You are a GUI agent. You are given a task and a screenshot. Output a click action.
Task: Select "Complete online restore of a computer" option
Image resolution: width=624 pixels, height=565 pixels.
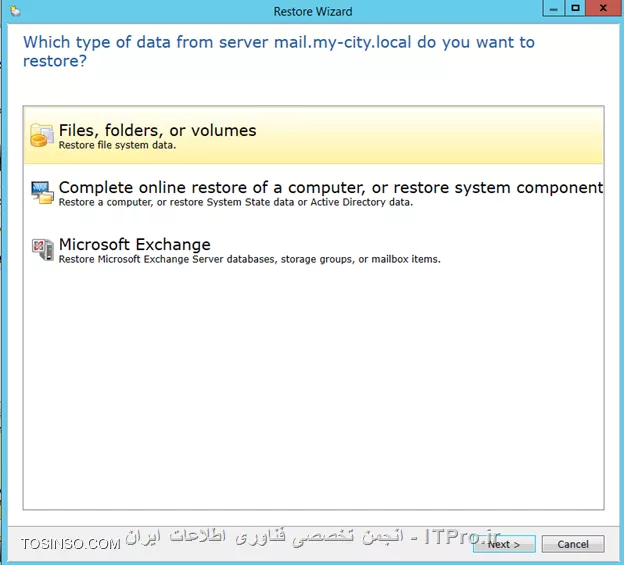(x=314, y=193)
